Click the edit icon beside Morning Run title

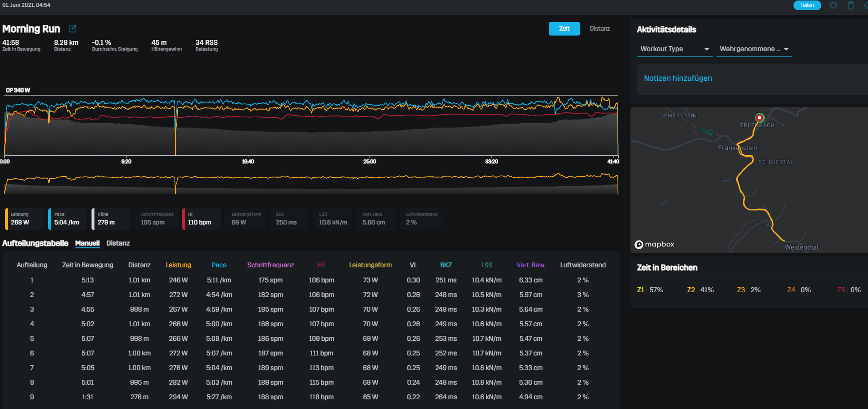click(73, 29)
